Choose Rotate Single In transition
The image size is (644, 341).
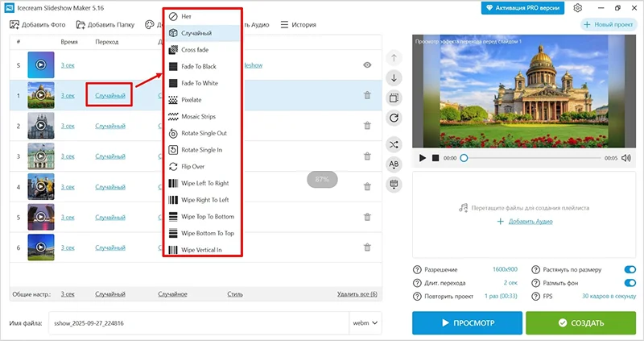pyautogui.click(x=203, y=150)
